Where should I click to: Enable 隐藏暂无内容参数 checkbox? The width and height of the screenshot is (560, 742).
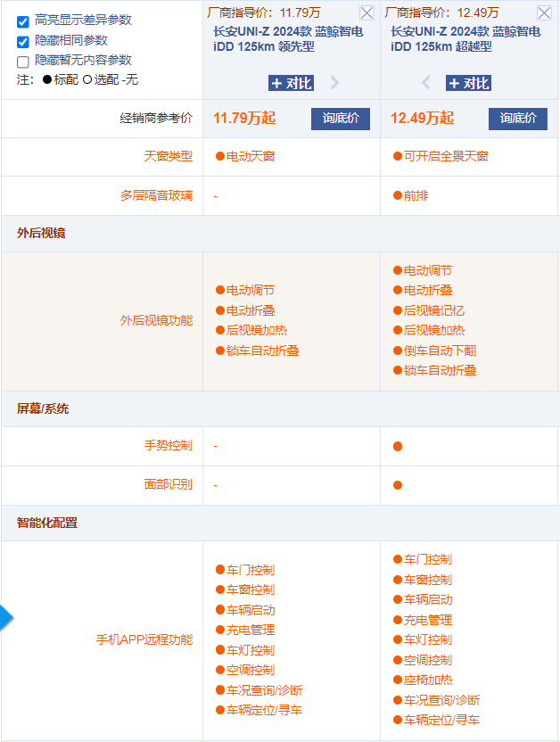[22, 62]
